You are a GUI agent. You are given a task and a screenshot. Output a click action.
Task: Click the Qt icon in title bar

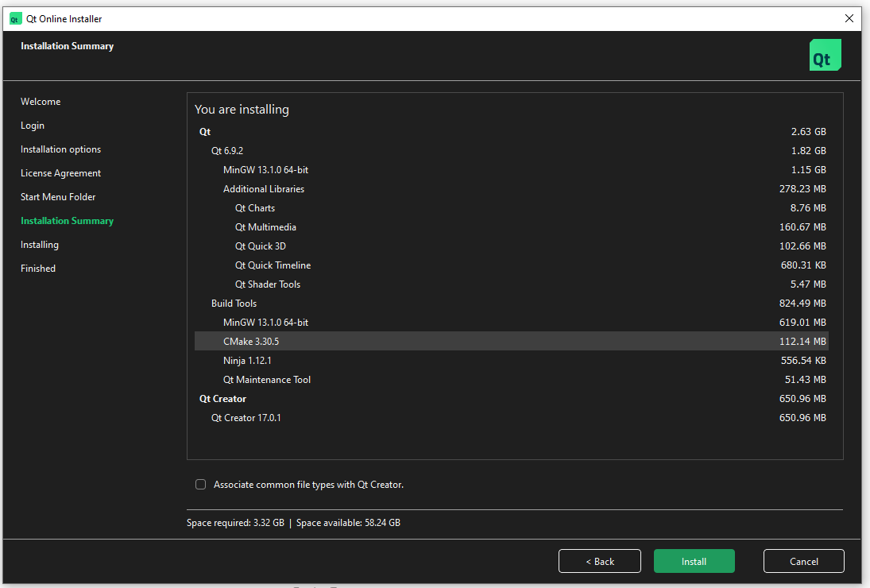pyautogui.click(x=15, y=19)
